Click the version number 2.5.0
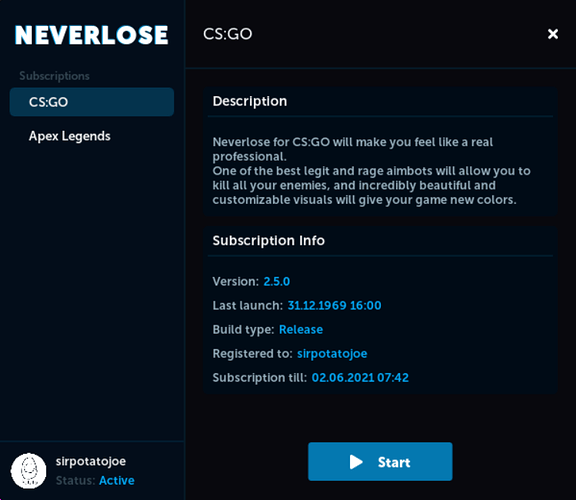Screen dimensions: 576x500 (277, 281)
